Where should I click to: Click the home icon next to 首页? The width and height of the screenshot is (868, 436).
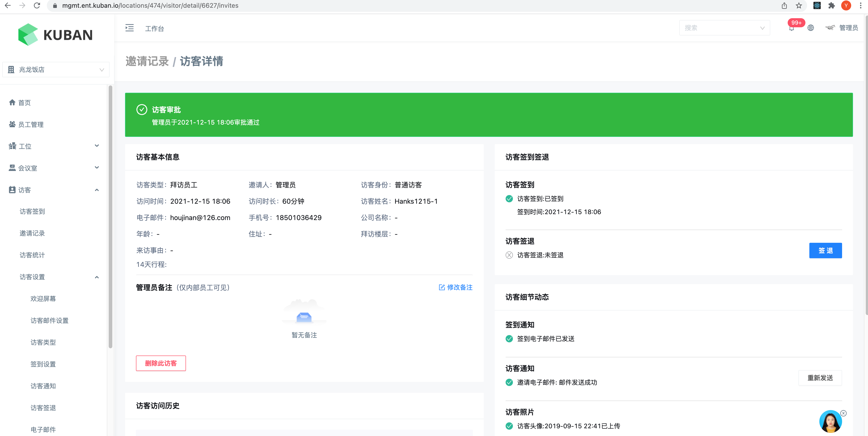[12, 103]
